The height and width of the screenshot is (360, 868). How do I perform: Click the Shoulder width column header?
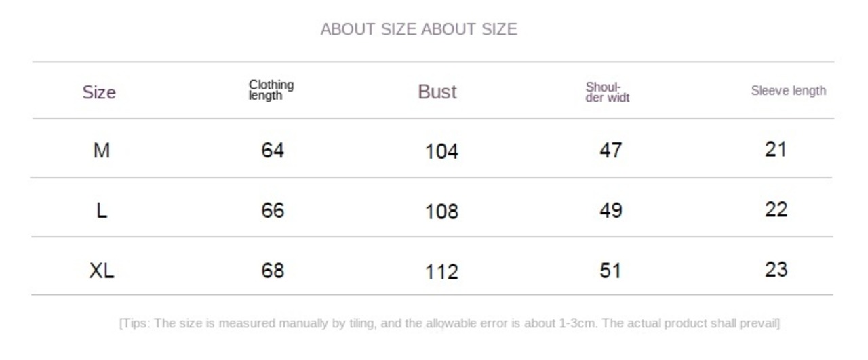click(x=608, y=92)
